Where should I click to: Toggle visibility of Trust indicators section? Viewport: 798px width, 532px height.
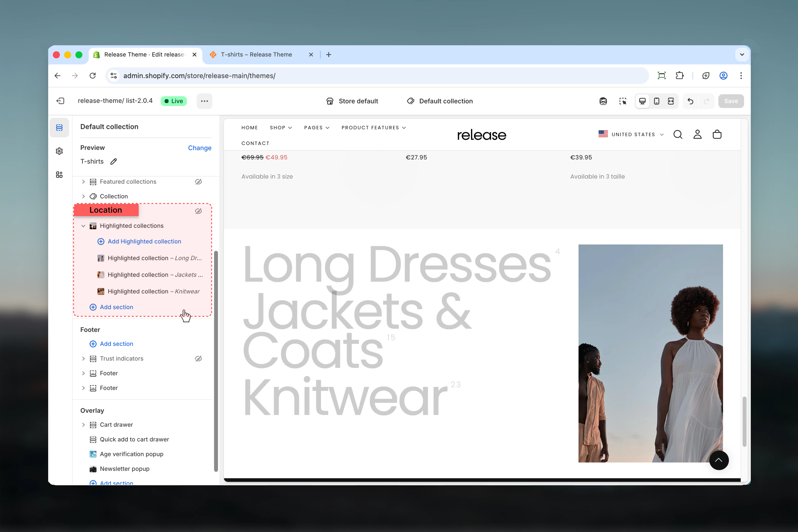pyautogui.click(x=198, y=359)
